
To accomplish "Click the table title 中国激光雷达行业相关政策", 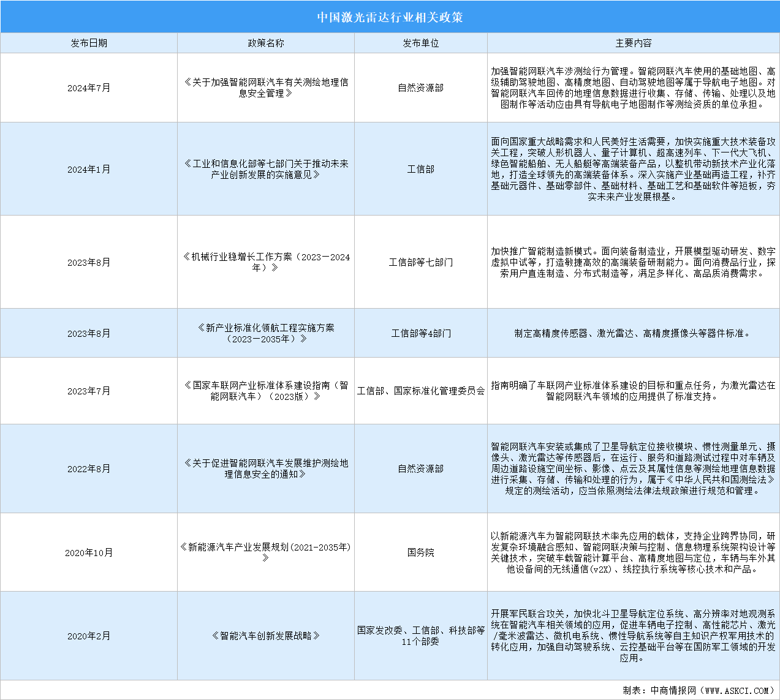I will click(x=390, y=17).
